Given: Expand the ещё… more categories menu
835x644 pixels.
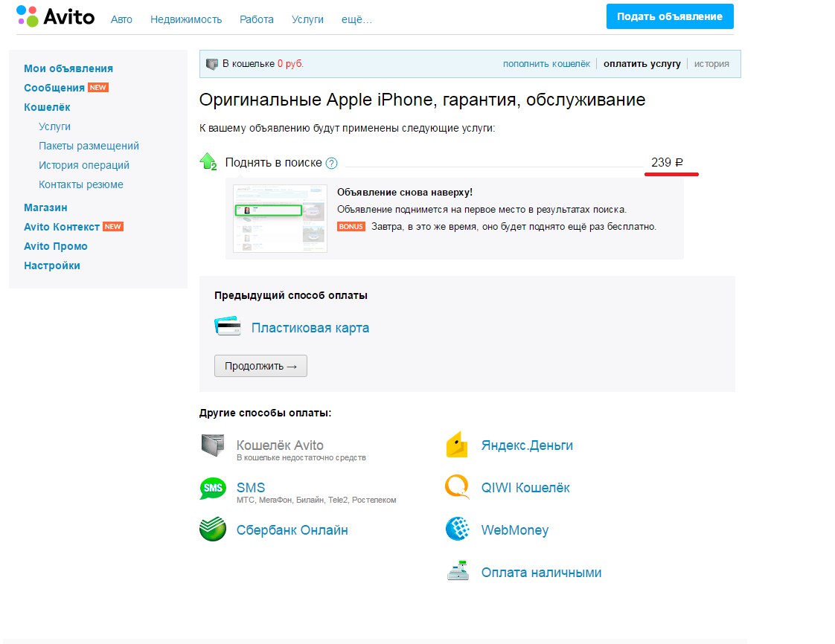Looking at the screenshot, I should pyautogui.click(x=356, y=19).
